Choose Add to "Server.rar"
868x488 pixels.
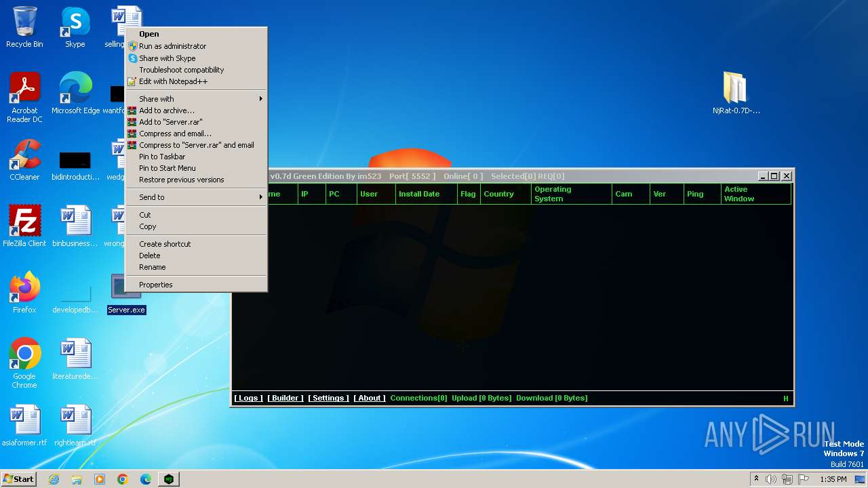pos(197,122)
